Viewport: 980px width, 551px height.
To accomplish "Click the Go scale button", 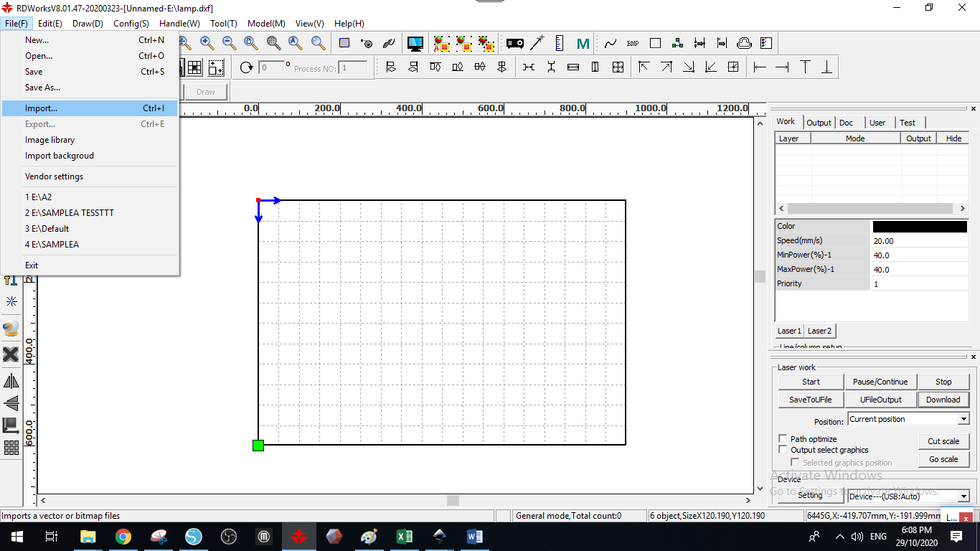I will pyautogui.click(x=943, y=459).
